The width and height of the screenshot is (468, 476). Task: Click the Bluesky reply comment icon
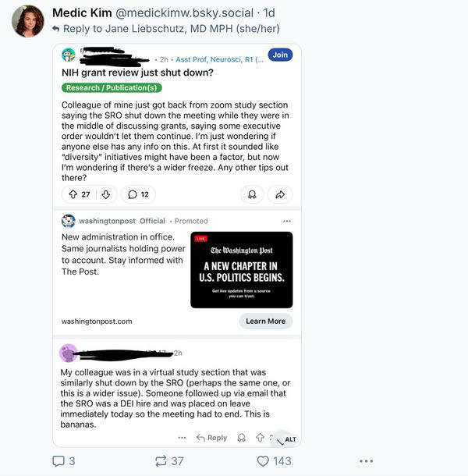point(58,461)
